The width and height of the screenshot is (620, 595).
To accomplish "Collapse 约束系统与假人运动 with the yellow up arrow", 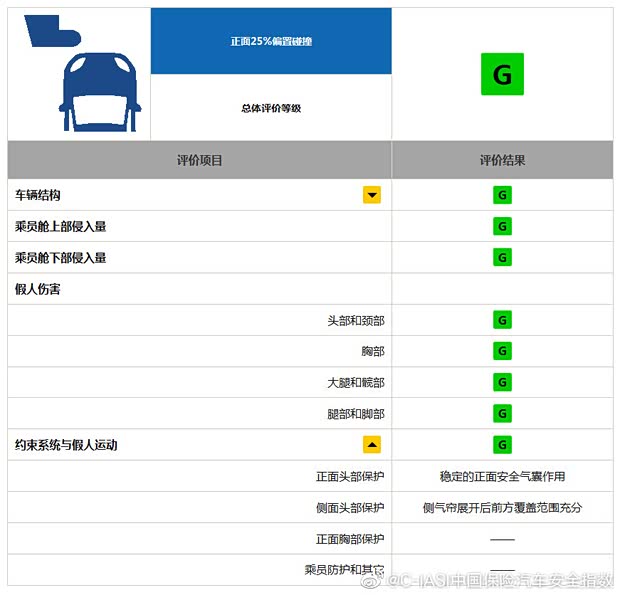I will [372, 444].
